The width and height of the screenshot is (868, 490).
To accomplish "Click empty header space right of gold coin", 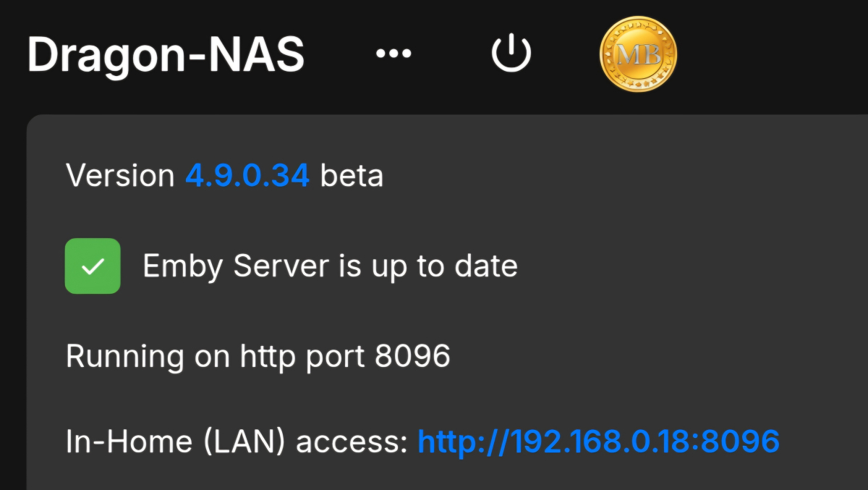I will click(x=774, y=54).
